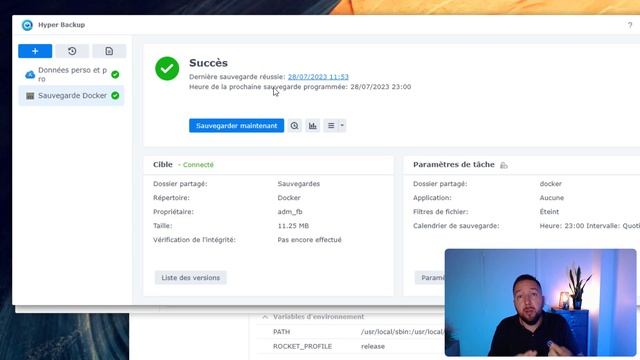The height and width of the screenshot is (360, 640).
Task: Click the Connecté status text
Action: tap(198, 165)
